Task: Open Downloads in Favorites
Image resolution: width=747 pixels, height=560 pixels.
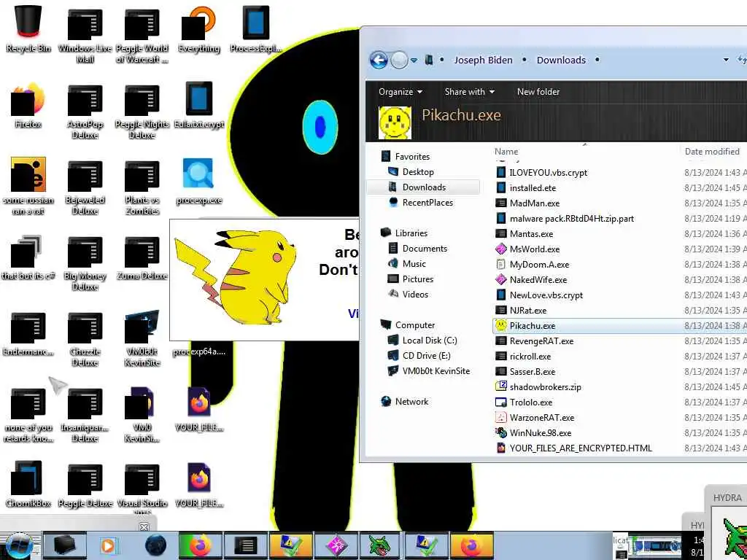Action: pyautogui.click(x=423, y=187)
